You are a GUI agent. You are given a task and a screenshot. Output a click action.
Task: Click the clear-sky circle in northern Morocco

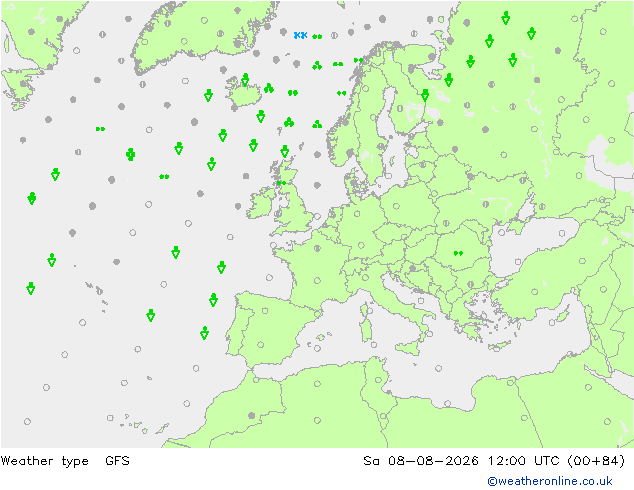coord(256,380)
